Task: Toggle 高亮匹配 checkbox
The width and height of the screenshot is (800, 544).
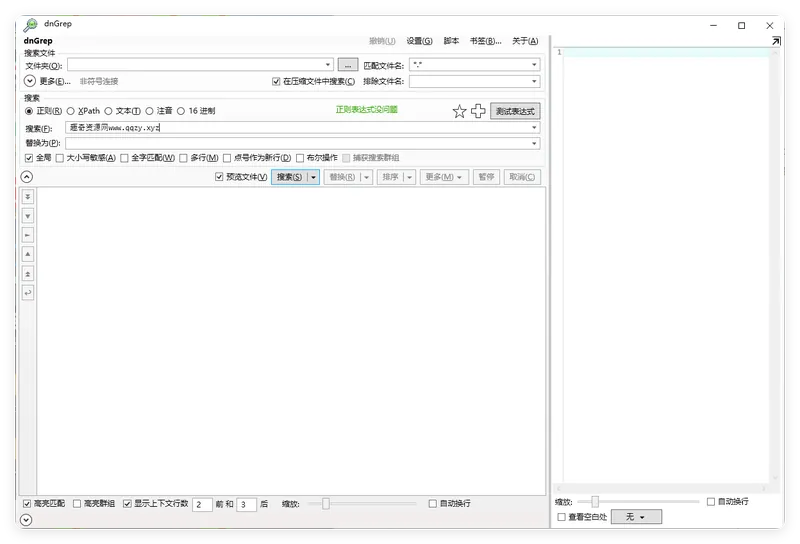Action: point(27,504)
